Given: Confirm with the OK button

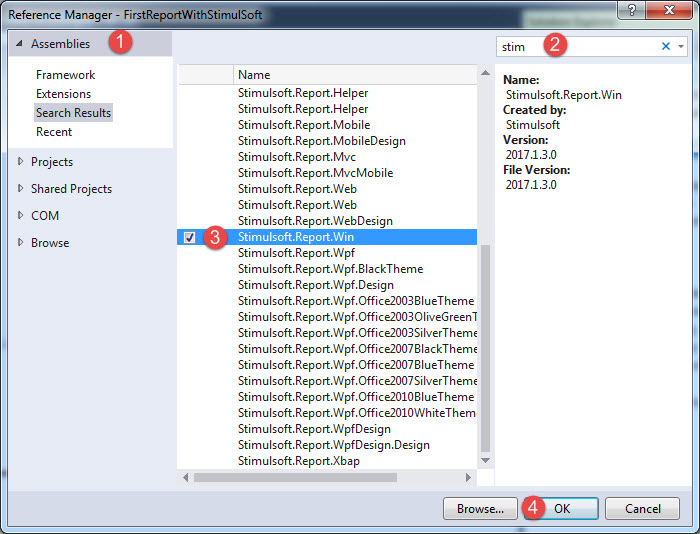Looking at the screenshot, I should coord(562,509).
